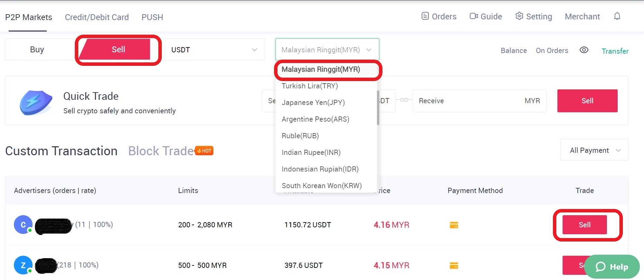Open the Merchant link
Screen dimensions: 644x280
pos(582,17)
